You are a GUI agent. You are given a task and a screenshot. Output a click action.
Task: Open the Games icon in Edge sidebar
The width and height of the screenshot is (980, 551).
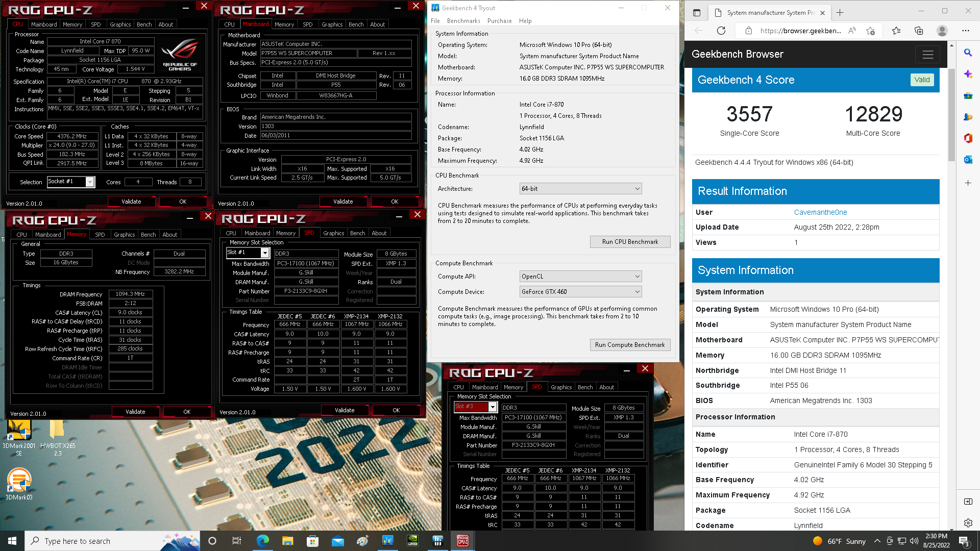coord(968,117)
